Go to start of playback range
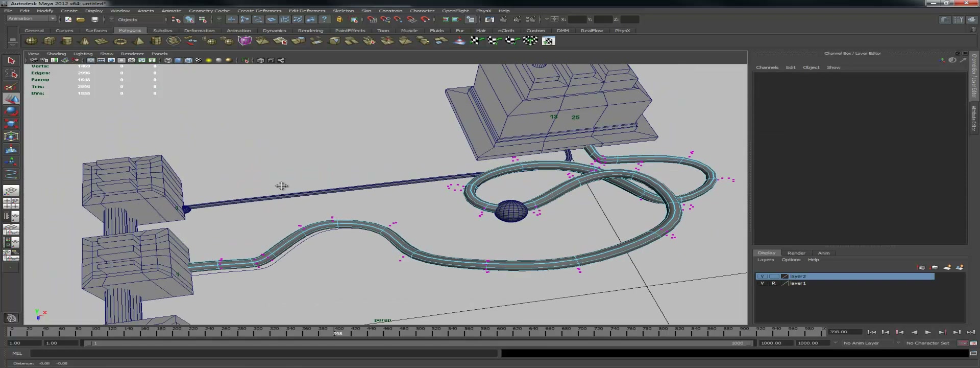 (x=871, y=332)
